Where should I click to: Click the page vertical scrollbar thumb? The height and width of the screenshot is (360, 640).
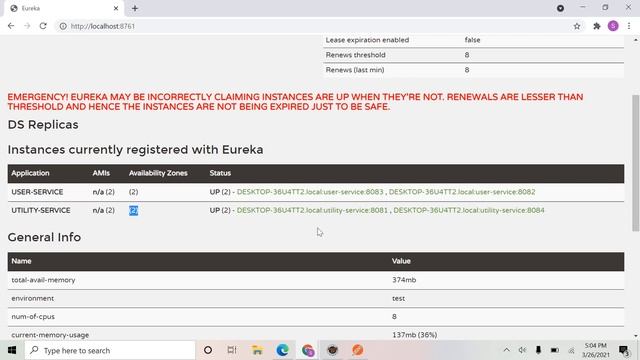click(636, 163)
